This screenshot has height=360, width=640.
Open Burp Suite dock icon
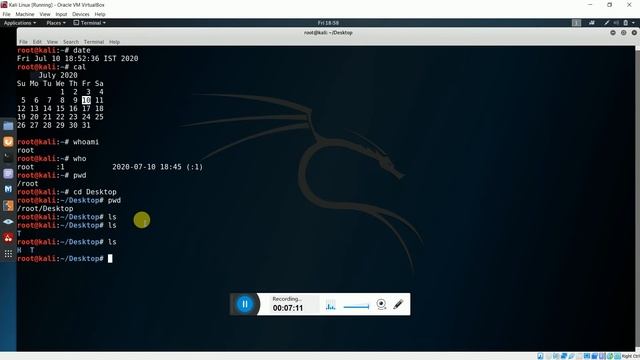[x=8, y=206]
